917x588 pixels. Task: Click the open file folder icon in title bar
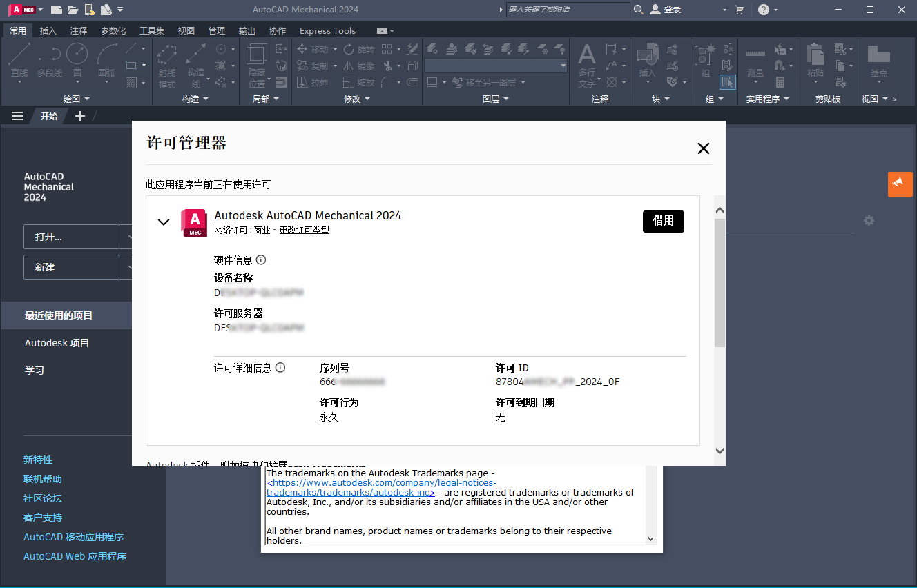click(73, 10)
